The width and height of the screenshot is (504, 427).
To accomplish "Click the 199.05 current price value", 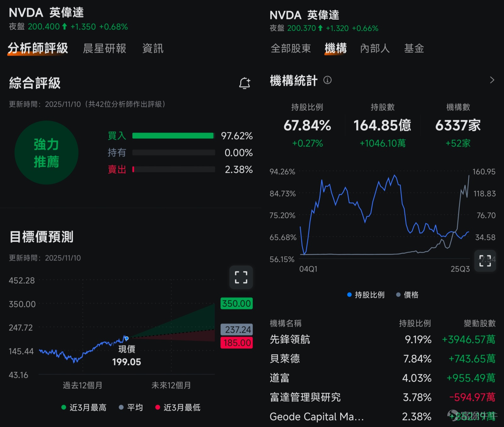I will (127, 362).
